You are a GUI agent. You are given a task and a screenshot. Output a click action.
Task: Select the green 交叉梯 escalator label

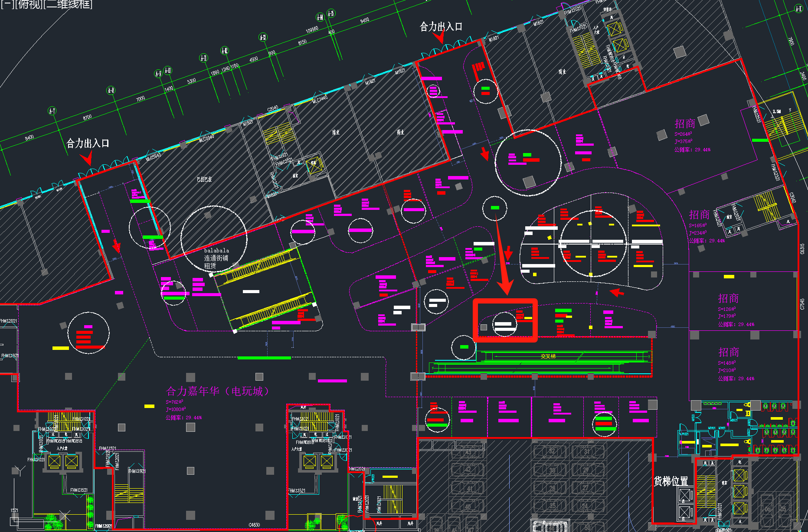(x=548, y=356)
